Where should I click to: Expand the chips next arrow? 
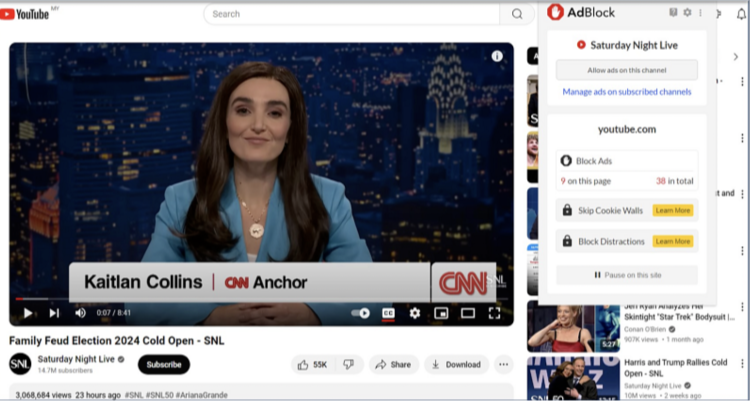736,56
